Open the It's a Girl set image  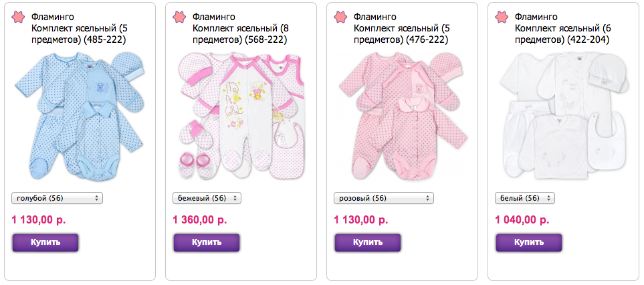241,116
